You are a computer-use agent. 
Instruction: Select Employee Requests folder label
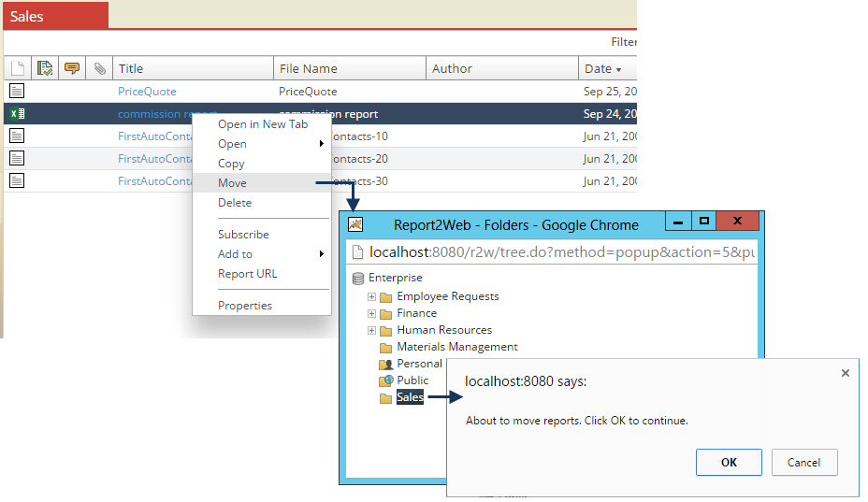pyautogui.click(x=448, y=296)
